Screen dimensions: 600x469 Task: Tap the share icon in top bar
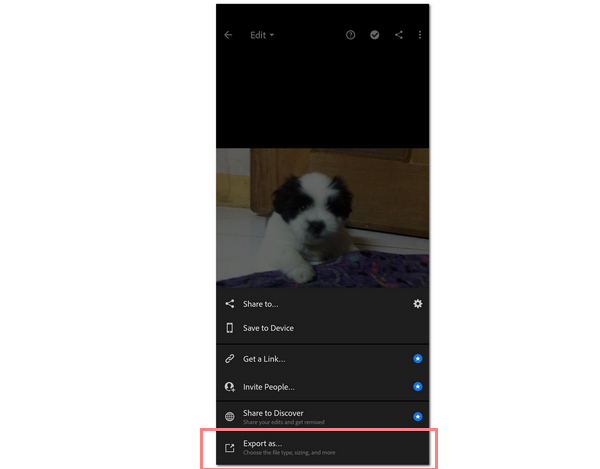[399, 35]
